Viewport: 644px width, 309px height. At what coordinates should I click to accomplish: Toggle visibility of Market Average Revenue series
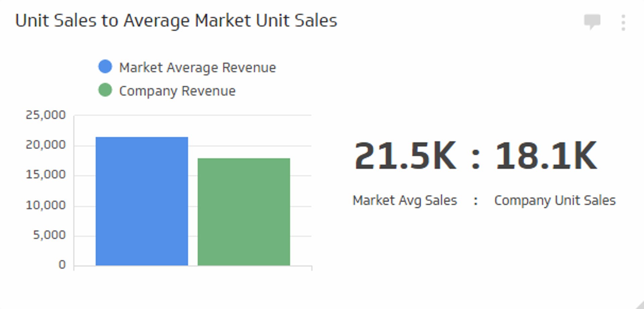(x=198, y=67)
